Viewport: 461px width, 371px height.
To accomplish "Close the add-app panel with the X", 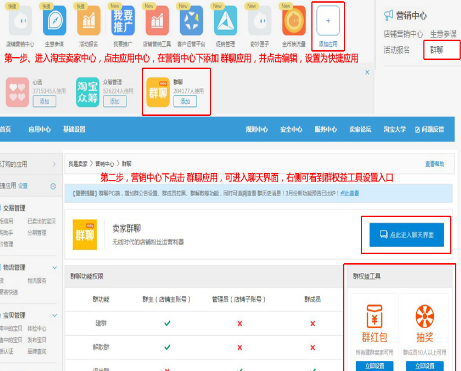I will coord(367,72).
